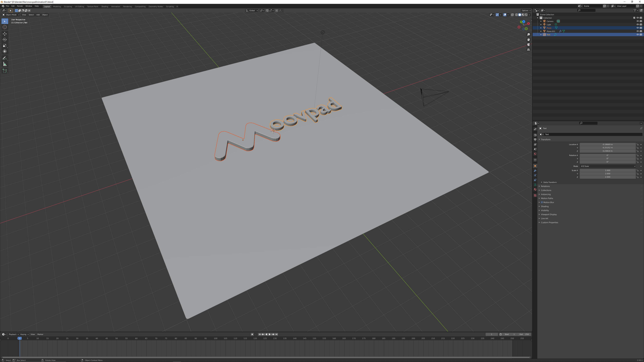Disable the Text object in renders
The height and width of the screenshot is (362, 644).
click(641, 35)
